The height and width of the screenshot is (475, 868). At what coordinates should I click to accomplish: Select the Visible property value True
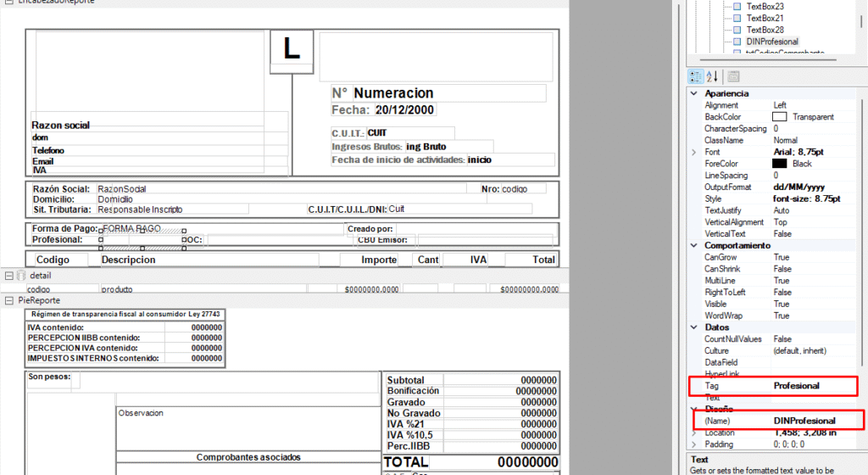pyautogui.click(x=782, y=304)
